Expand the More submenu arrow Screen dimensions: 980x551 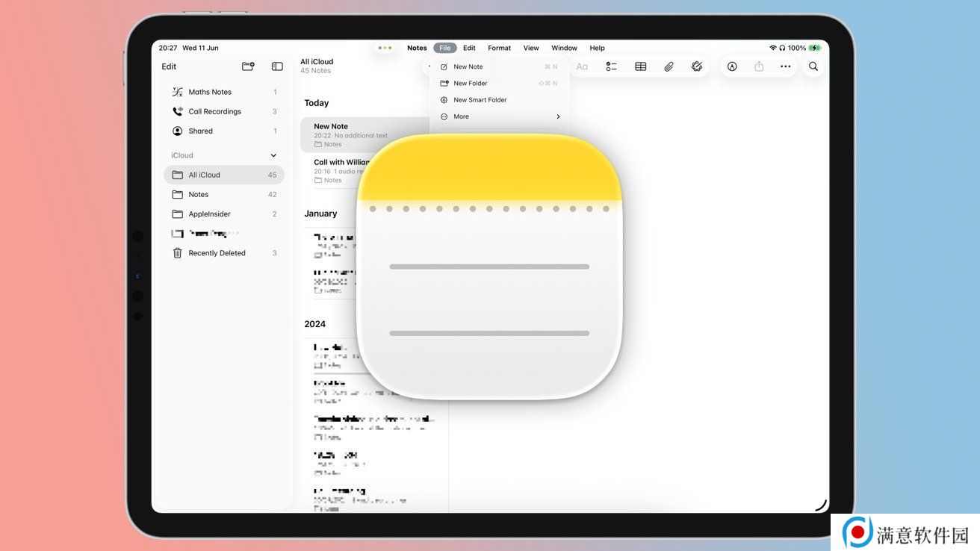tap(558, 116)
